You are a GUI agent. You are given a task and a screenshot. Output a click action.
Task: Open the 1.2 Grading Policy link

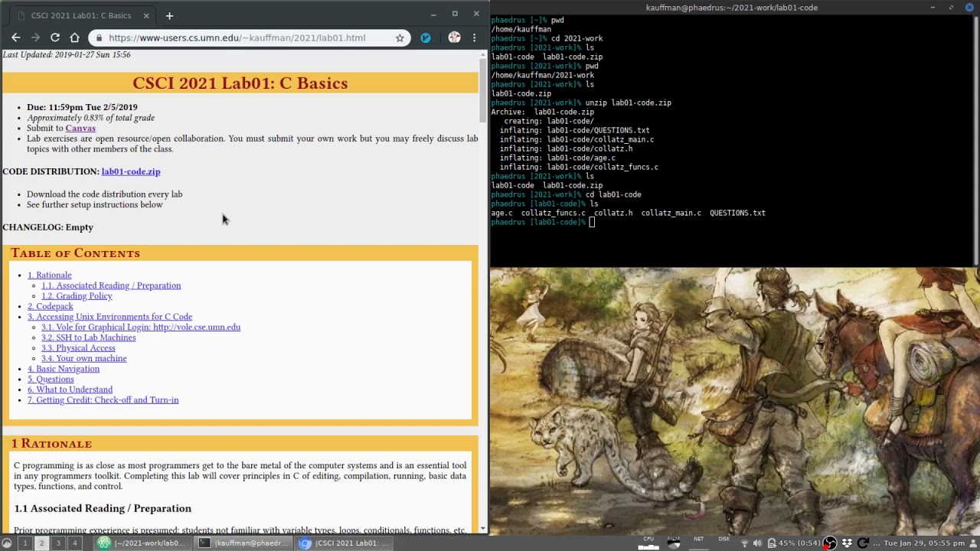point(77,296)
